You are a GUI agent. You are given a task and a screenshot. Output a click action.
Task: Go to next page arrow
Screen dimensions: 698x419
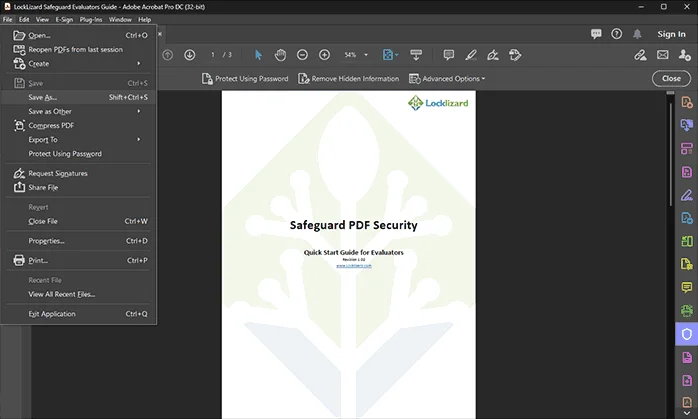[x=188, y=54]
